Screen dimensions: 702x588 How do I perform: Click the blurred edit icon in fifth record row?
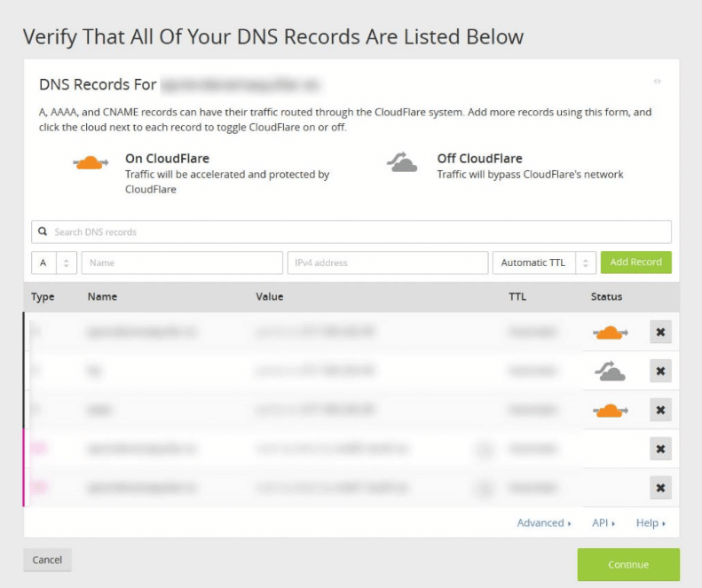pos(485,488)
